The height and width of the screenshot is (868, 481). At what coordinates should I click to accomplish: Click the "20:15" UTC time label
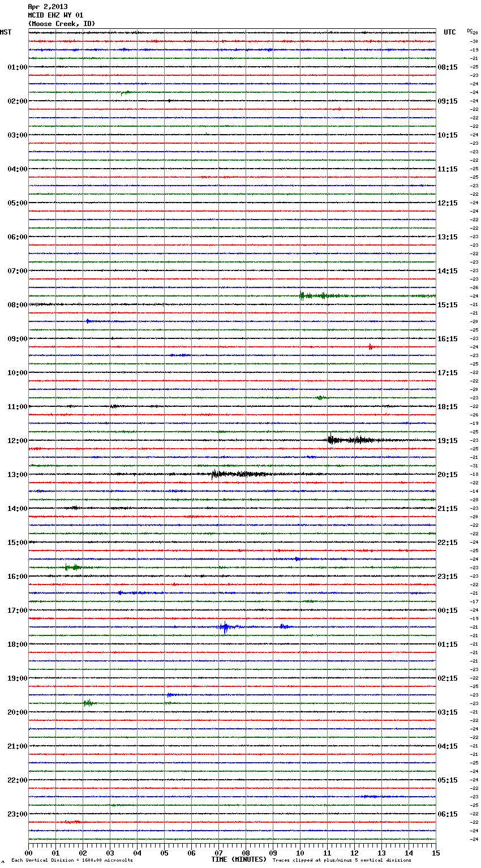pyautogui.click(x=448, y=475)
